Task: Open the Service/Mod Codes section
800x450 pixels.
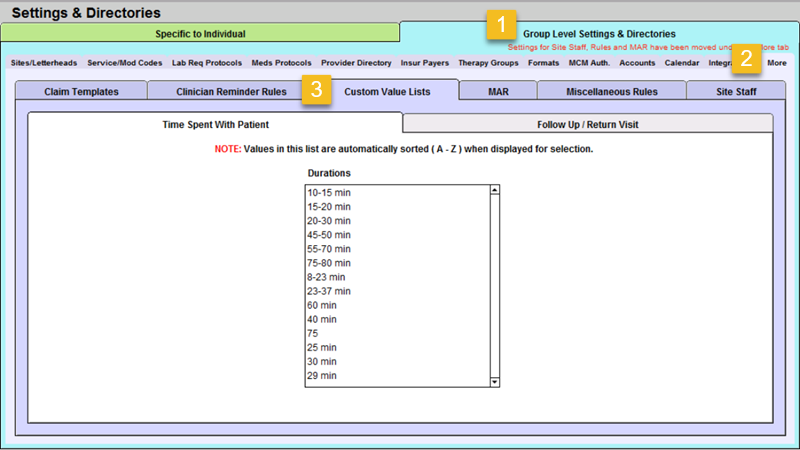Action: tap(124, 63)
